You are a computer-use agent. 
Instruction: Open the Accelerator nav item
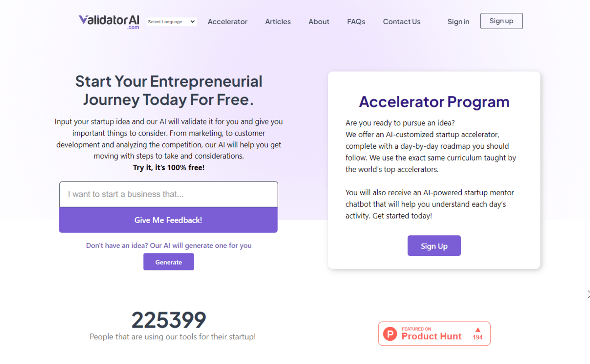click(x=227, y=21)
